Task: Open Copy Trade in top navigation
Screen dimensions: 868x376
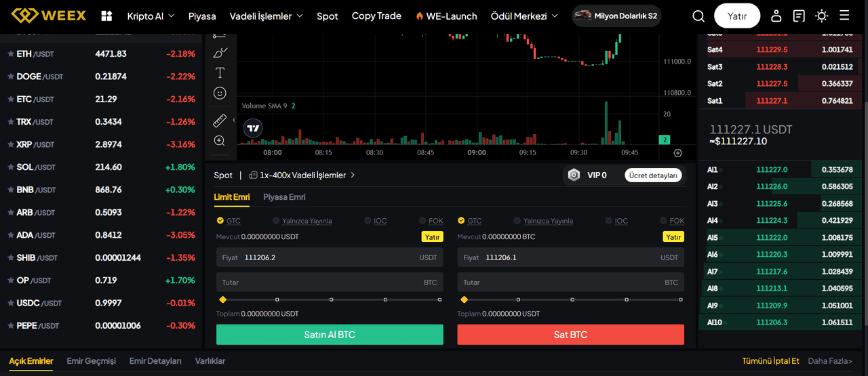Action: click(x=376, y=16)
